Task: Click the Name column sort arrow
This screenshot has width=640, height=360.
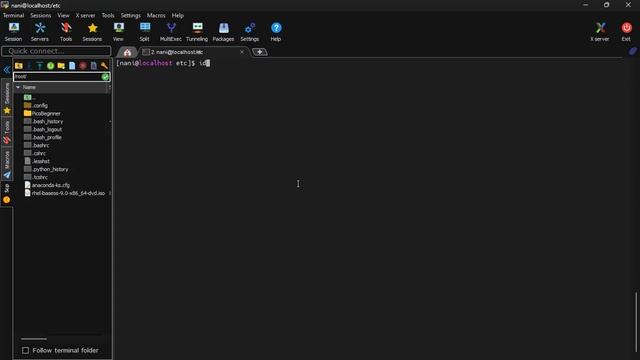Action: tap(18, 87)
